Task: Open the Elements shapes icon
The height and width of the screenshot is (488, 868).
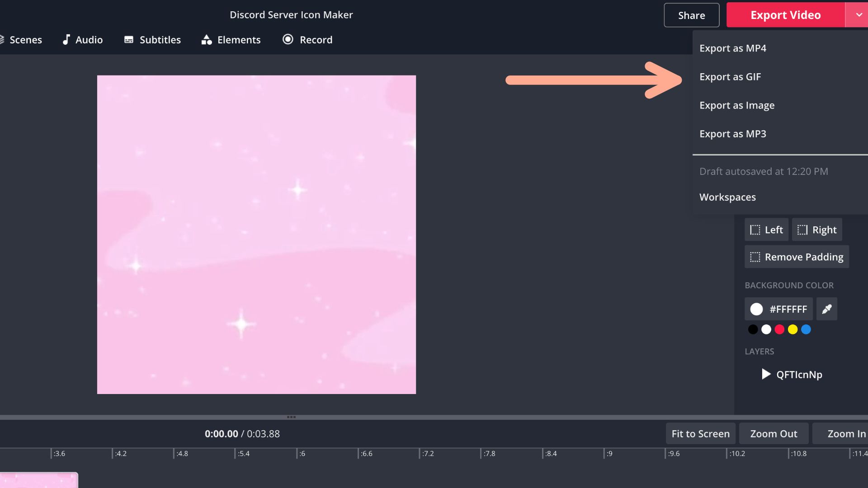Action: [x=207, y=40]
